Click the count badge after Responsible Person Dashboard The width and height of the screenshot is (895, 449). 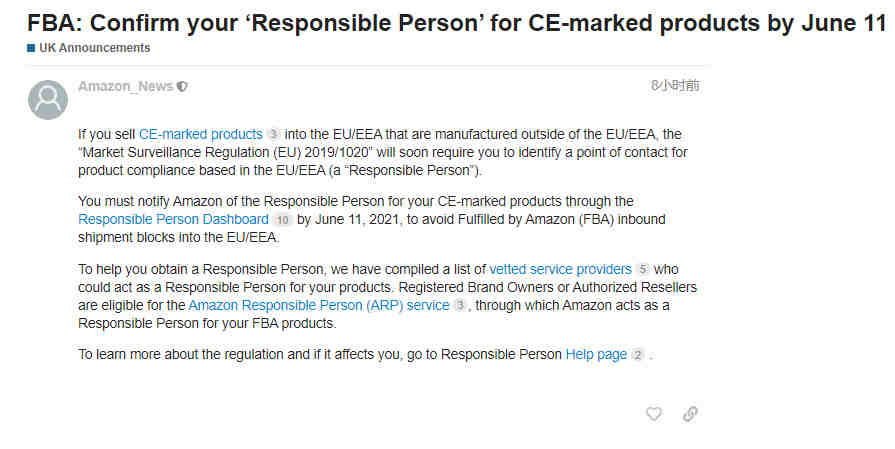(x=282, y=220)
